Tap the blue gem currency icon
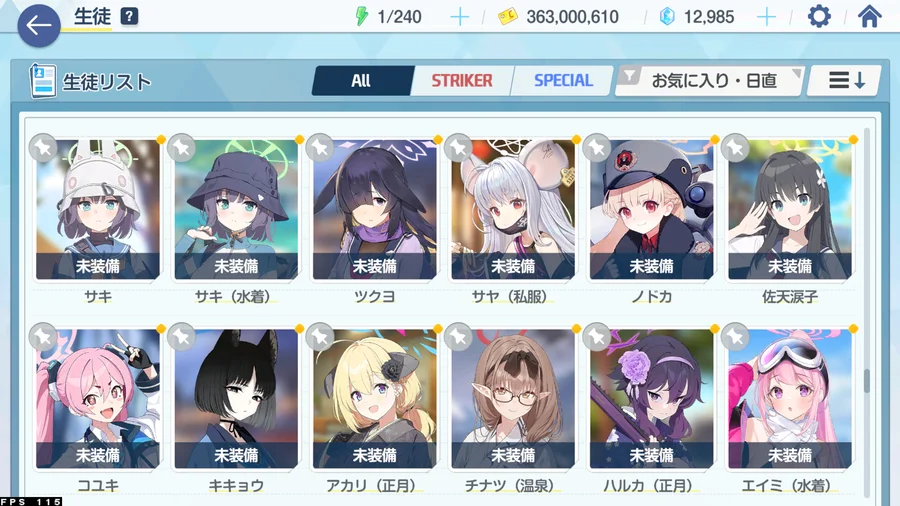 click(667, 17)
